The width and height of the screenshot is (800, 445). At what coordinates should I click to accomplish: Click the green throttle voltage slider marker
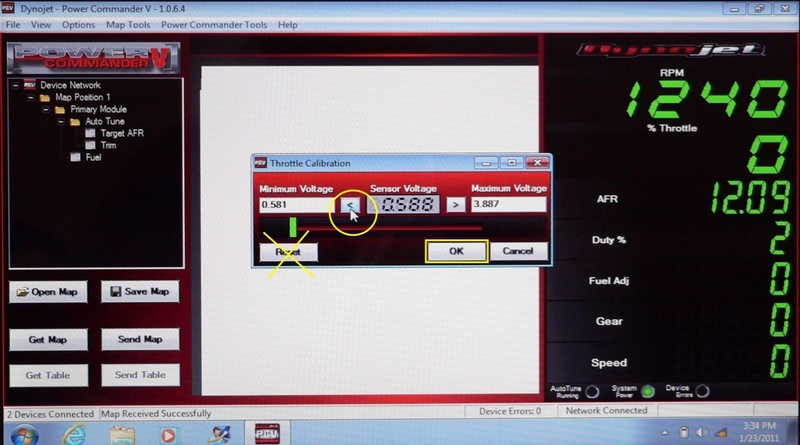(x=293, y=227)
